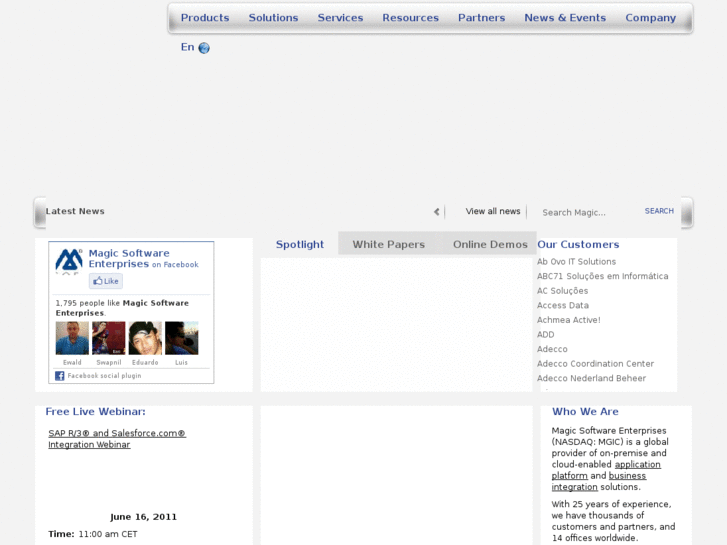Click the Facebook logo icon by social plugin
This screenshot has height=545, width=727.
point(60,376)
